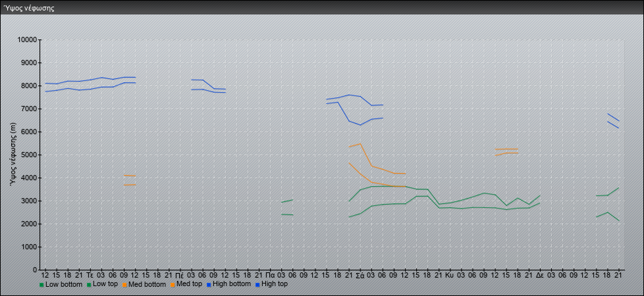The image size is (644, 296).
Task: Click the 9000 y-axis value
Action: tap(29, 62)
